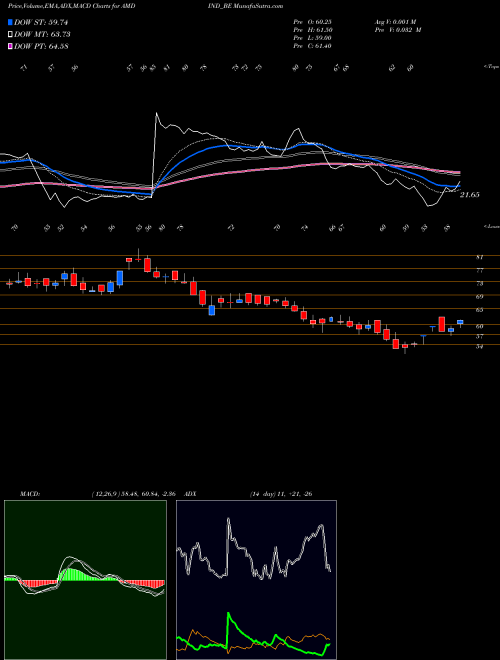This screenshot has width=500, height=660.
Task: Click the 'Pre V: 0.032 M' volume text
Action: coord(398,30)
